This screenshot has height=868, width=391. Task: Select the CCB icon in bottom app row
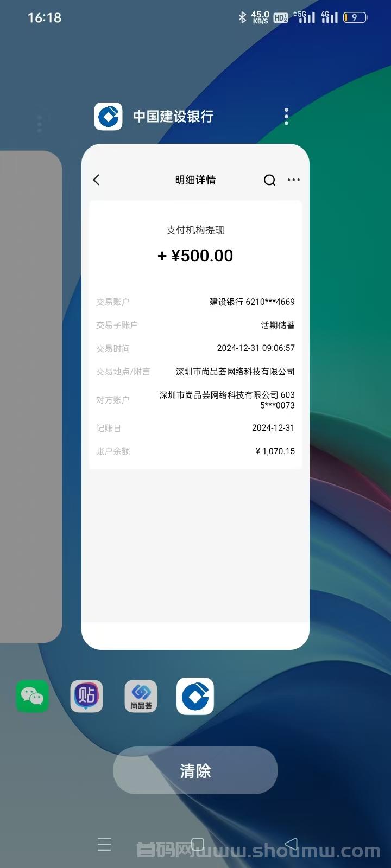[x=195, y=696]
